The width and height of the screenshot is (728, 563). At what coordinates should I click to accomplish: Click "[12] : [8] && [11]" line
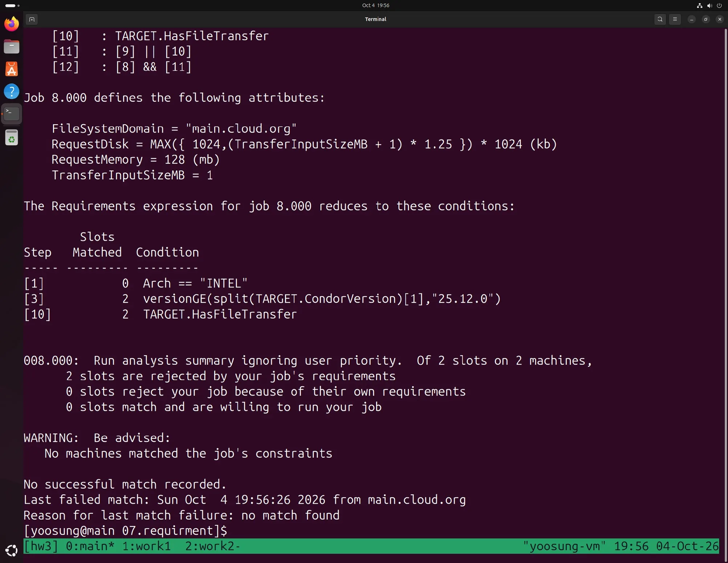coord(121,67)
